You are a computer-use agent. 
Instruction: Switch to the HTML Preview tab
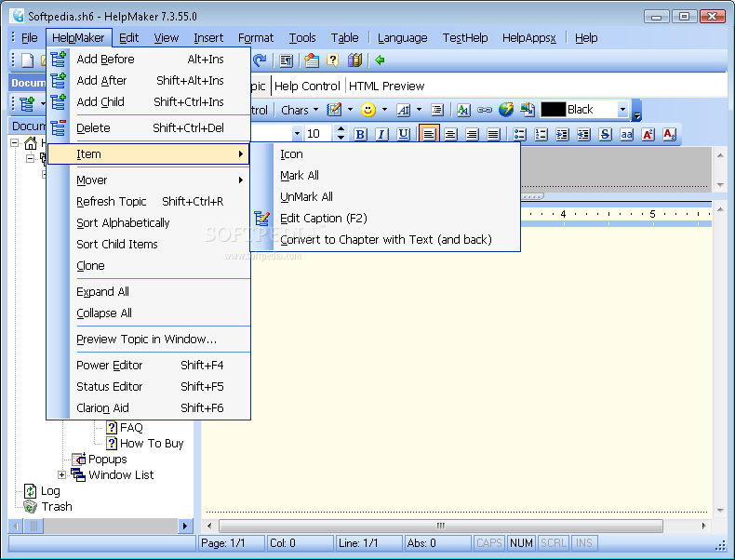click(x=386, y=87)
